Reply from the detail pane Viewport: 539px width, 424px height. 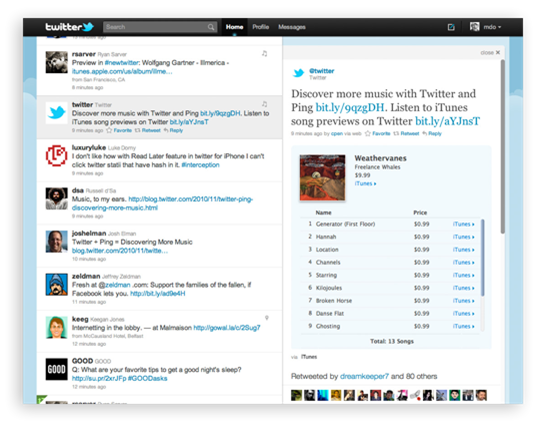pyautogui.click(x=432, y=133)
